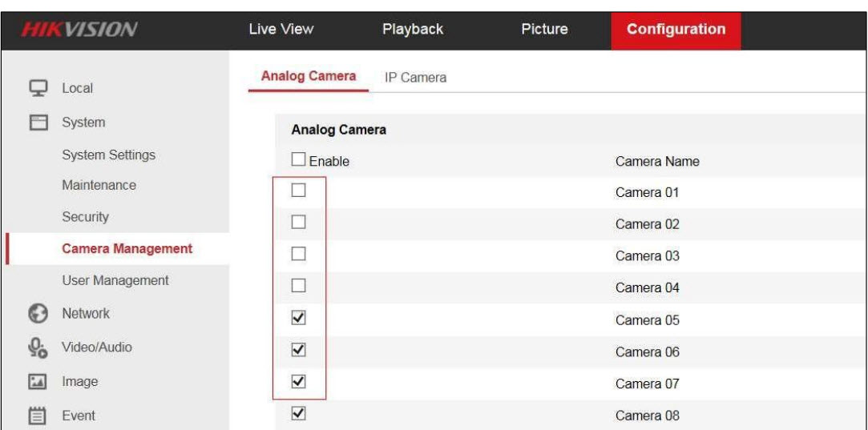Click the Event calendar icon
The height and width of the screenshot is (430, 868).
coord(33,416)
